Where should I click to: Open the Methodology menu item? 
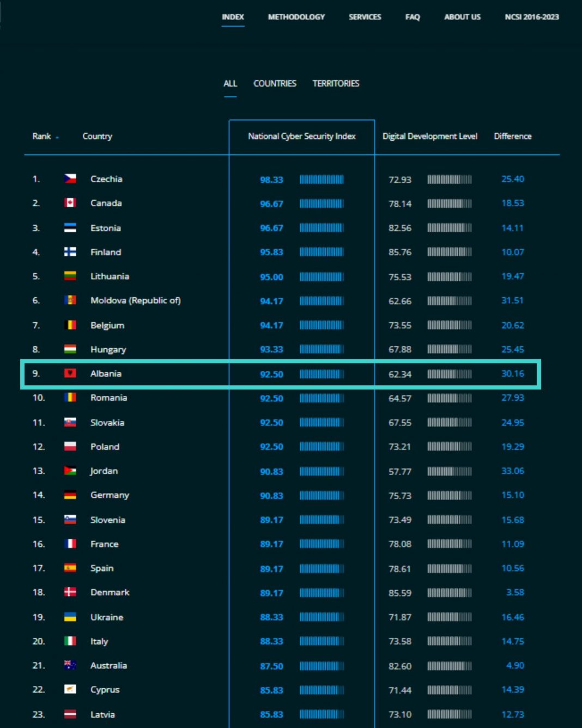coord(296,17)
